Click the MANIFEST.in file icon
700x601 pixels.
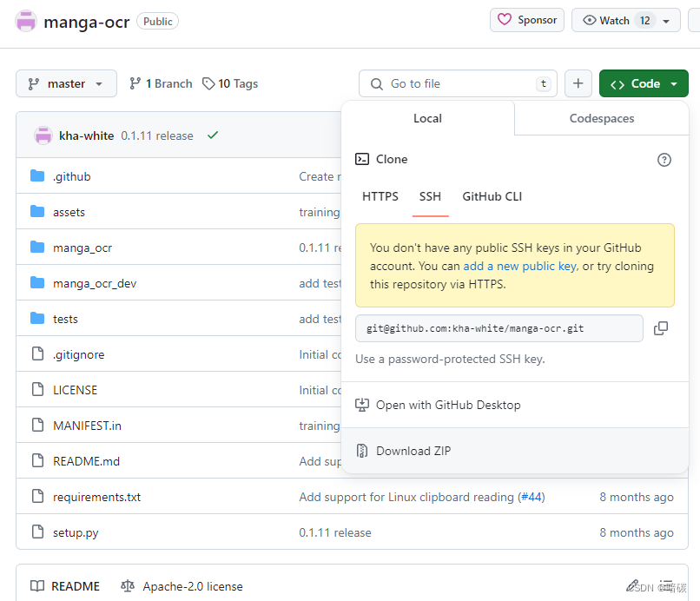(38, 425)
